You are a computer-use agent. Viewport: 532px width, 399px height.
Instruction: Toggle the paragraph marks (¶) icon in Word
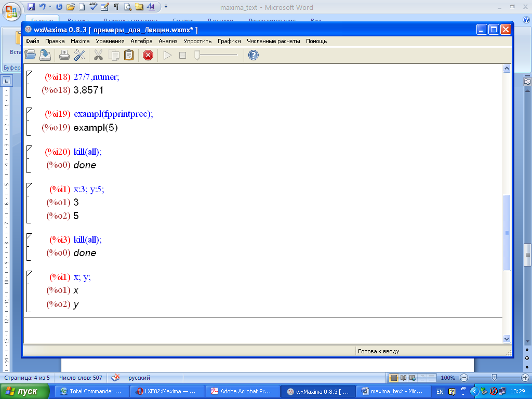[x=116, y=6]
